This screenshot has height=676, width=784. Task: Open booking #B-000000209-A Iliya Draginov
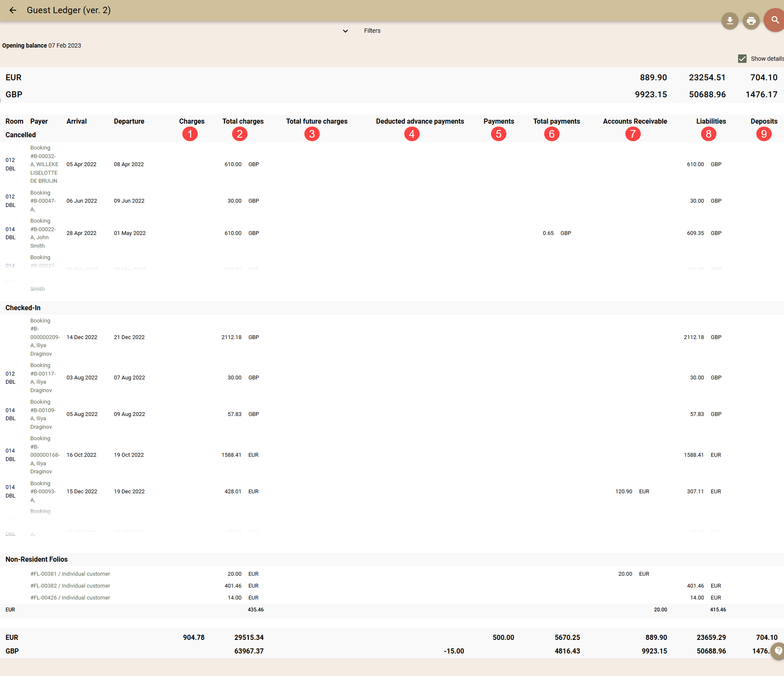[45, 337]
